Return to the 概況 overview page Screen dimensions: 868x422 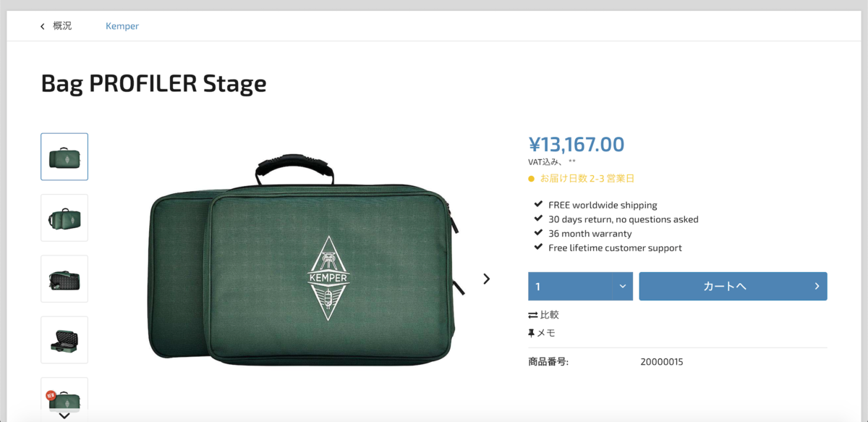(61, 26)
